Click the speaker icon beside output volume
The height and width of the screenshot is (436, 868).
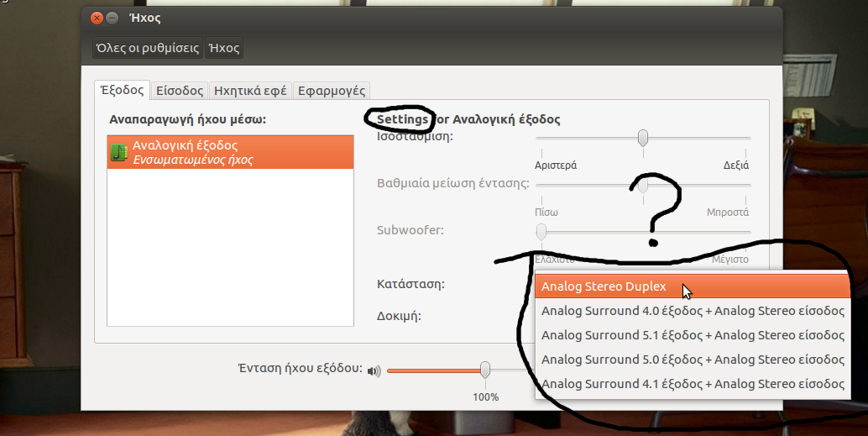pyautogui.click(x=374, y=370)
